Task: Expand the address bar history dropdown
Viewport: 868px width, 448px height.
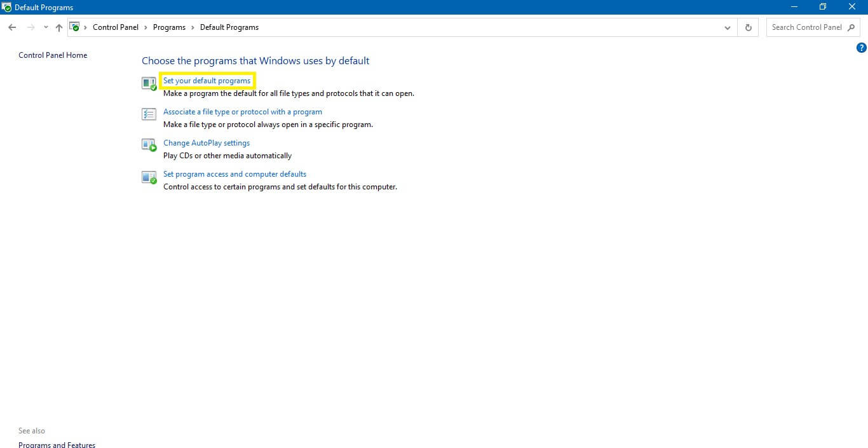Action: pos(728,27)
